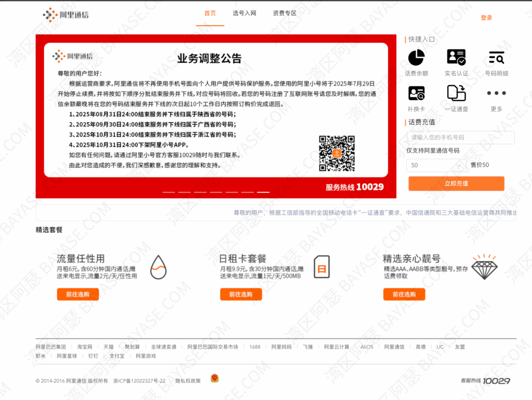Click the 日租卡套餐 plan title
This screenshot has width=532, height=400.
[243, 259]
